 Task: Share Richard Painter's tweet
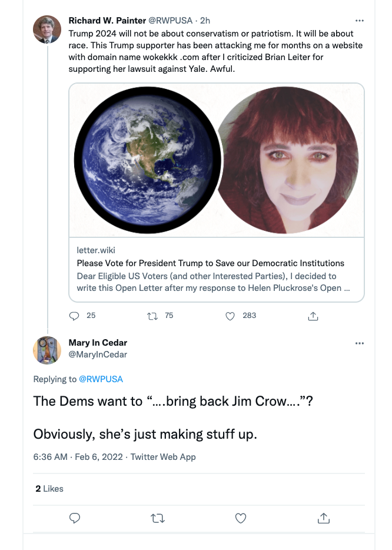[313, 316]
